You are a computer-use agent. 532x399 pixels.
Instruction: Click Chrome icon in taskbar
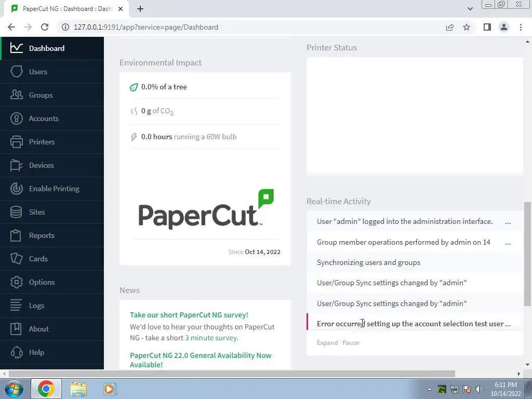(46, 389)
